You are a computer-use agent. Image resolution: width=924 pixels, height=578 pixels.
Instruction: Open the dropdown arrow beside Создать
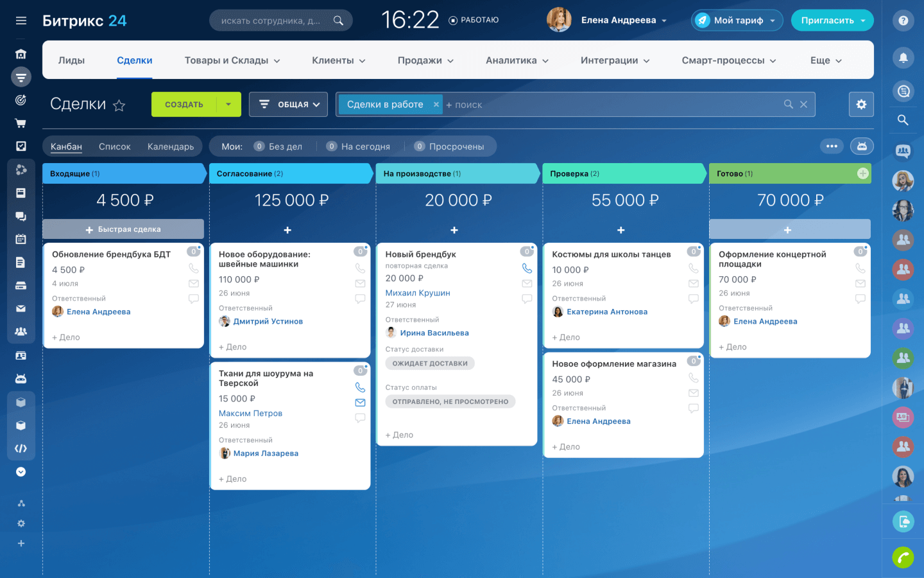coord(228,103)
